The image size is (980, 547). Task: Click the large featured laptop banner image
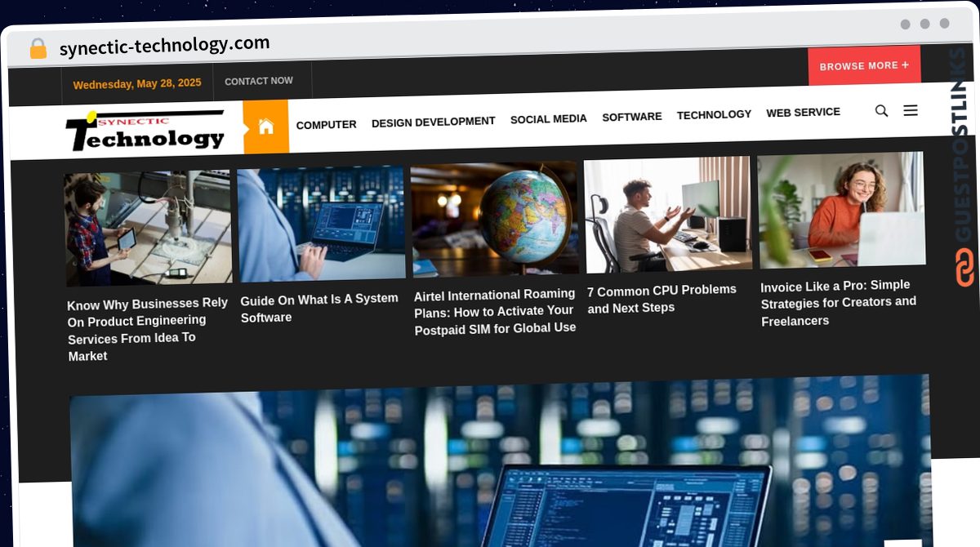(x=501, y=461)
